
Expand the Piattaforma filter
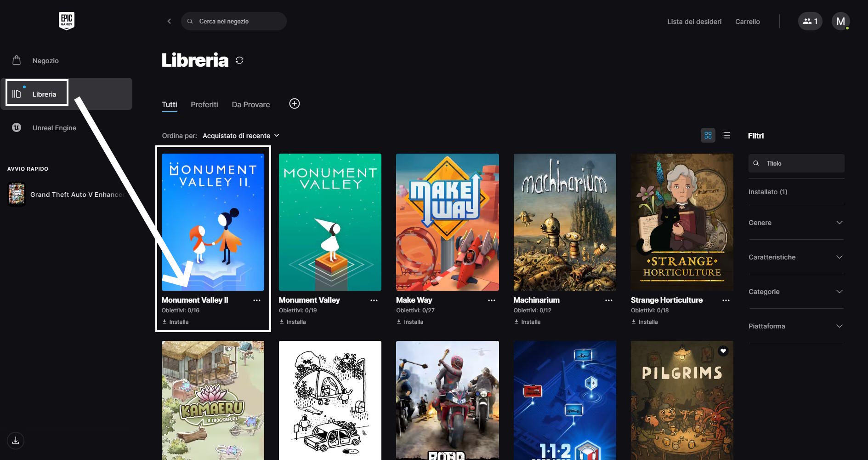pos(796,326)
